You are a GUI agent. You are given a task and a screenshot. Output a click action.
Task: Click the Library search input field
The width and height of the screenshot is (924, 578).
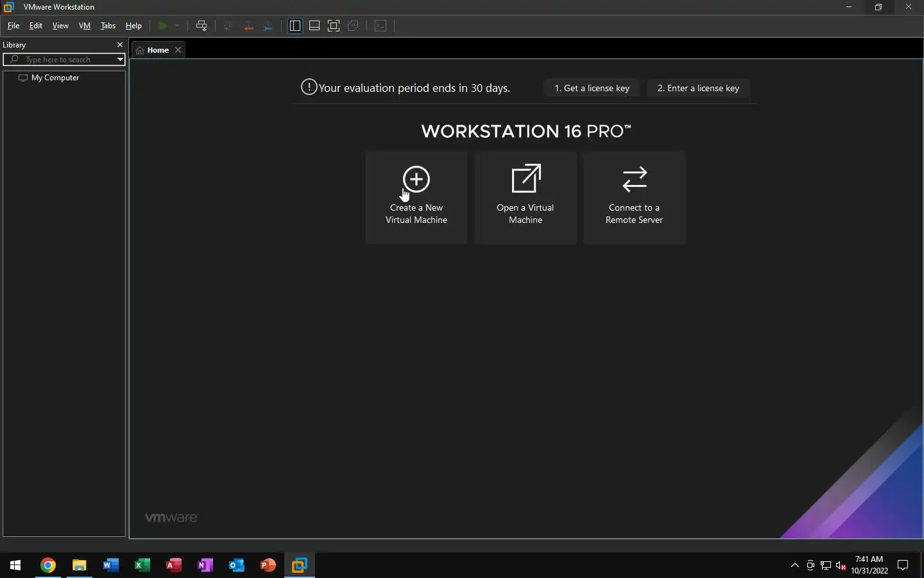point(64,60)
